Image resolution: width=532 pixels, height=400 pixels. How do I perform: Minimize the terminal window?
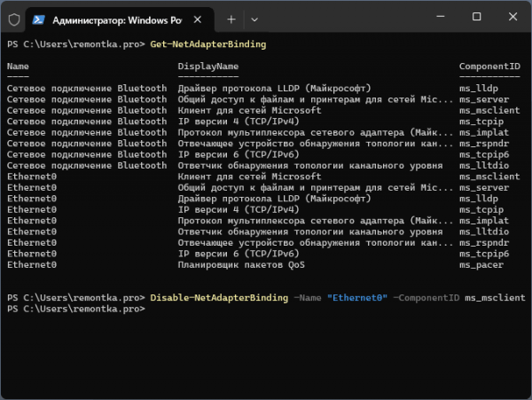(441, 16)
